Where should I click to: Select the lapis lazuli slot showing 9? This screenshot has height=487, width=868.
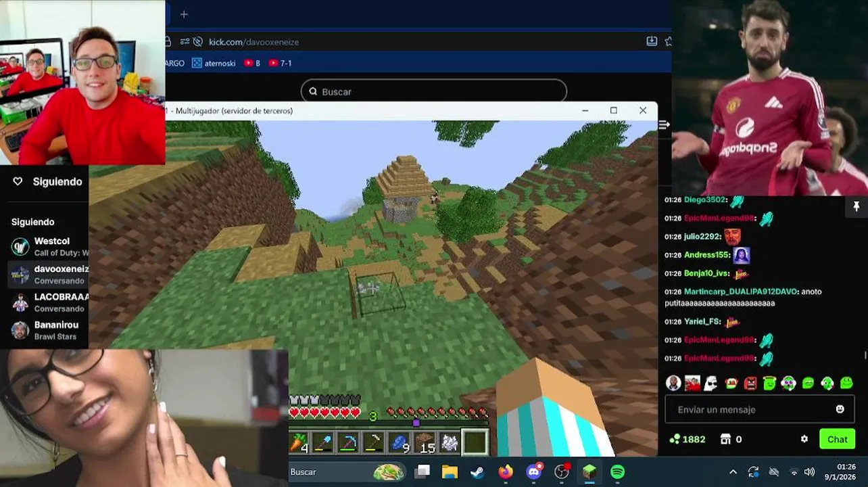[400, 442]
